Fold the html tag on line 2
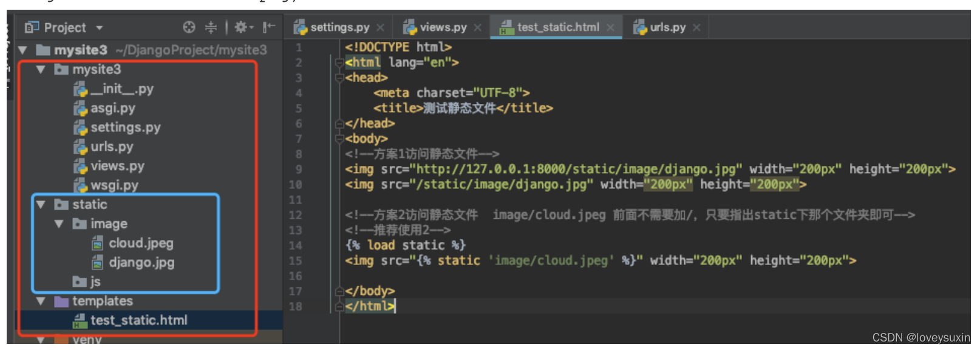Screen dimensions: 980x350 point(339,63)
